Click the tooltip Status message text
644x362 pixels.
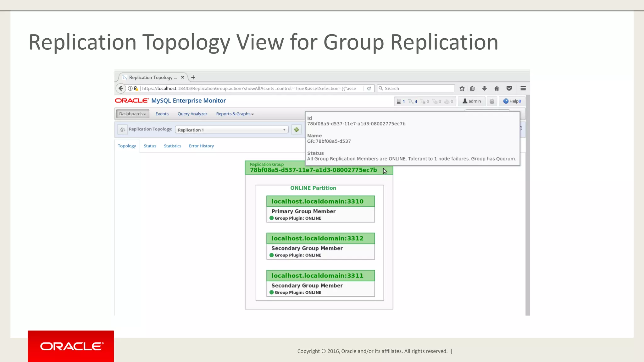click(x=412, y=159)
